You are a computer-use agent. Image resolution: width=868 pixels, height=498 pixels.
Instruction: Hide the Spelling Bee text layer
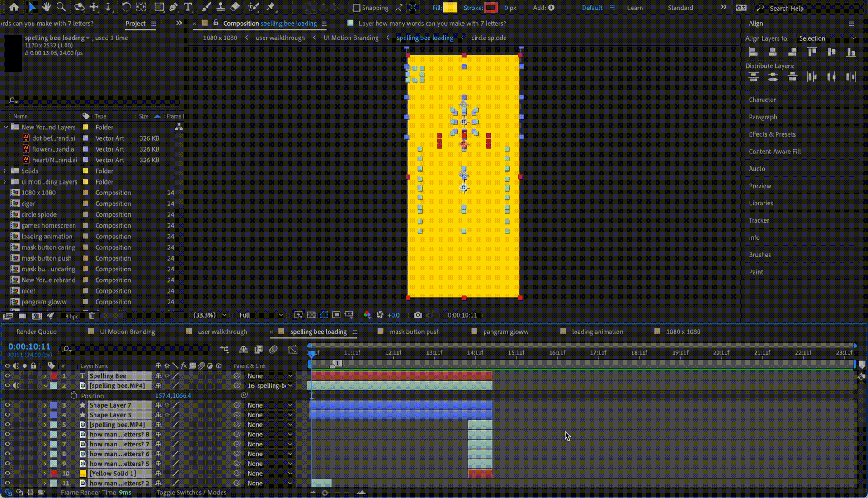tap(7, 375)
